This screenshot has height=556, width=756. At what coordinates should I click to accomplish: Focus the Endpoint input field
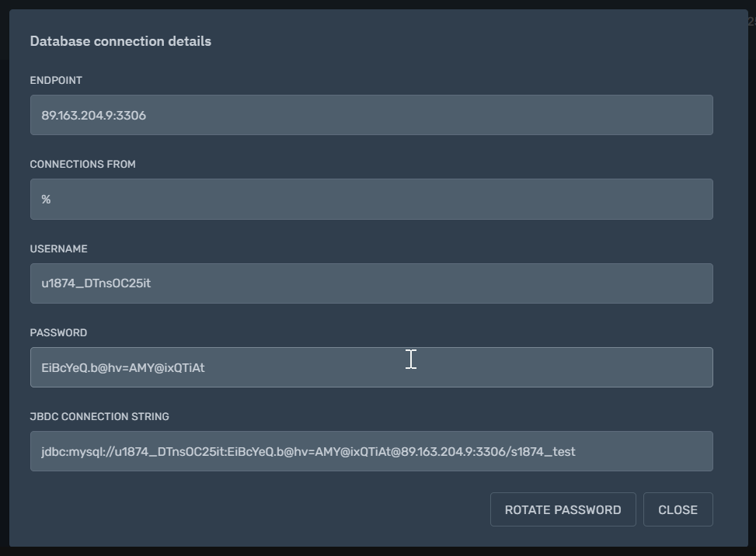pyautogui.click(x=371, y=115)
